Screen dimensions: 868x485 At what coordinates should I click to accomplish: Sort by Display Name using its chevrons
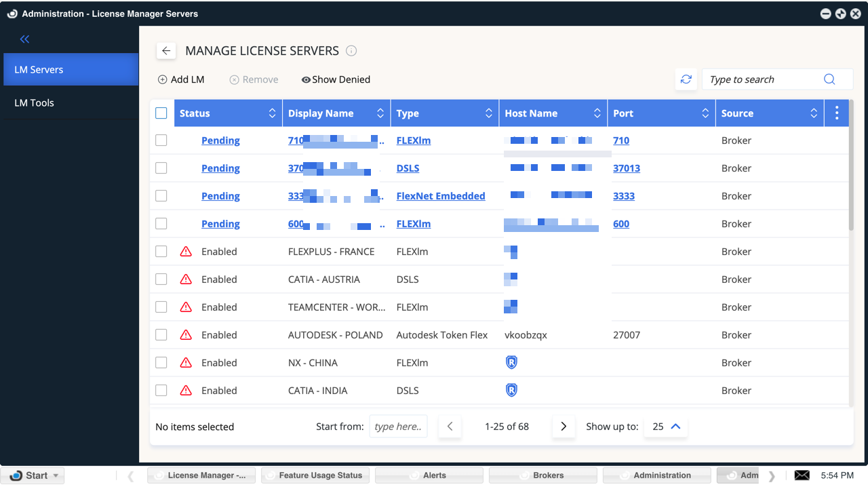tap(380, 113)
